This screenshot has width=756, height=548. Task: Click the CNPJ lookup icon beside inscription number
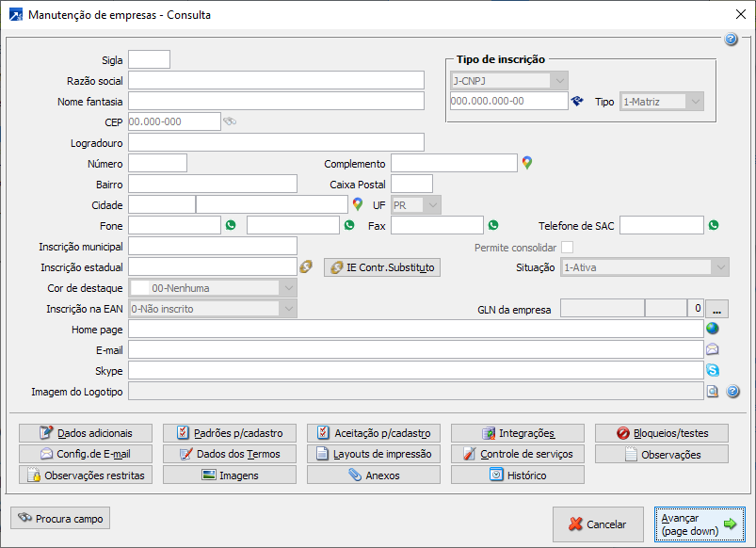577,101
